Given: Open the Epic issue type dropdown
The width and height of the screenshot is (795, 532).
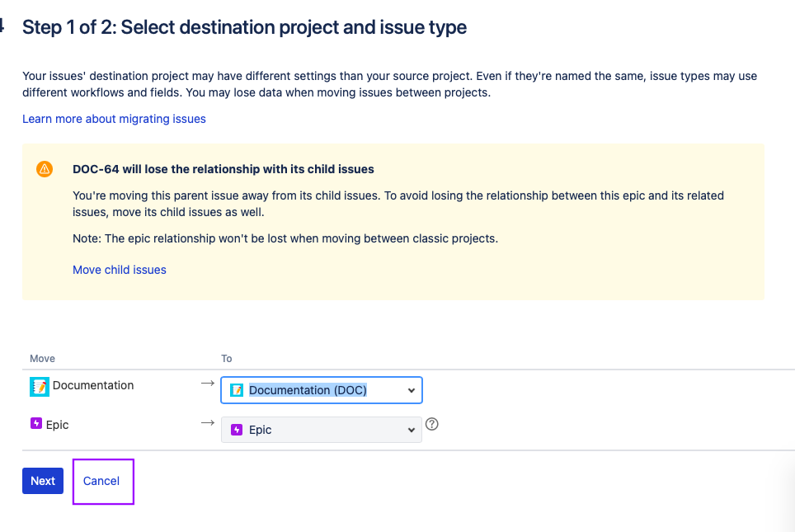Looking at the screenshot, I should pyautogui.click(x=322, y=430).
